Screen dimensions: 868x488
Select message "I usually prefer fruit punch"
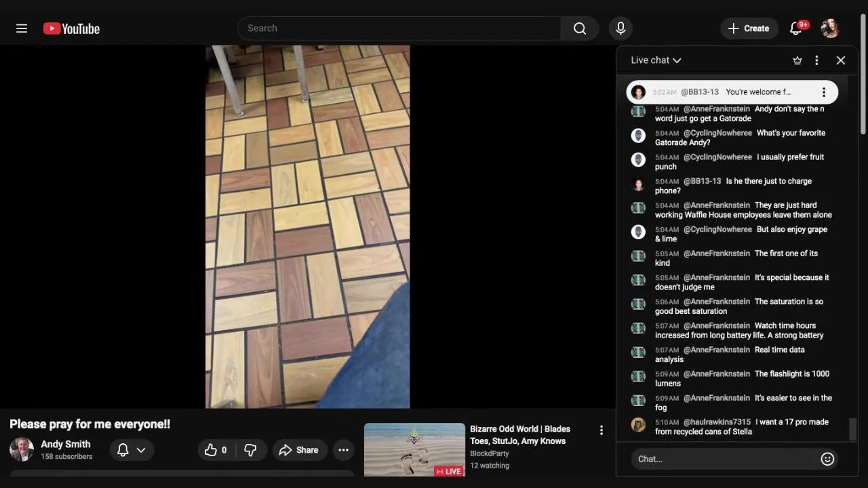[x=739, y=162]
